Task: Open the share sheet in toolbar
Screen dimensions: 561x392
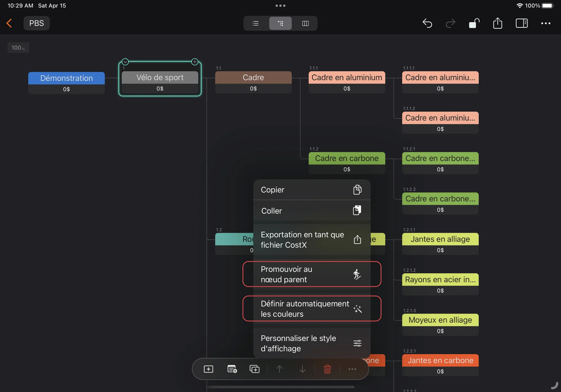Action: [x=497, y=23]
